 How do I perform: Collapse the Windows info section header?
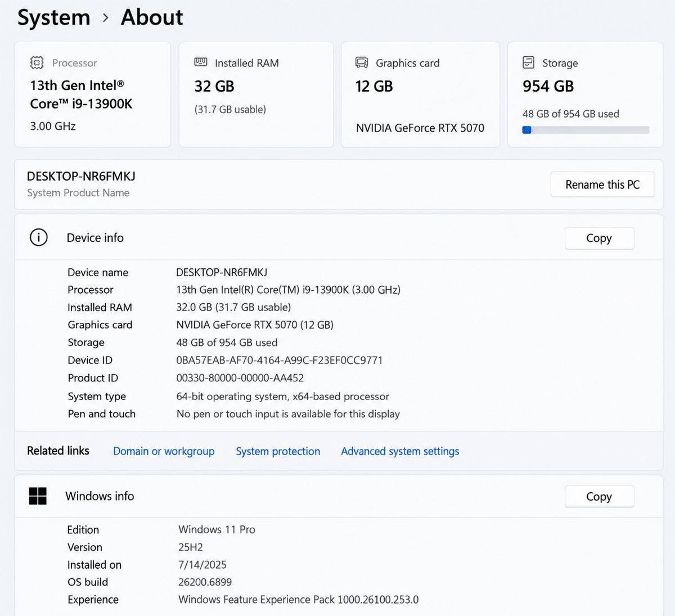coord(339,496)
